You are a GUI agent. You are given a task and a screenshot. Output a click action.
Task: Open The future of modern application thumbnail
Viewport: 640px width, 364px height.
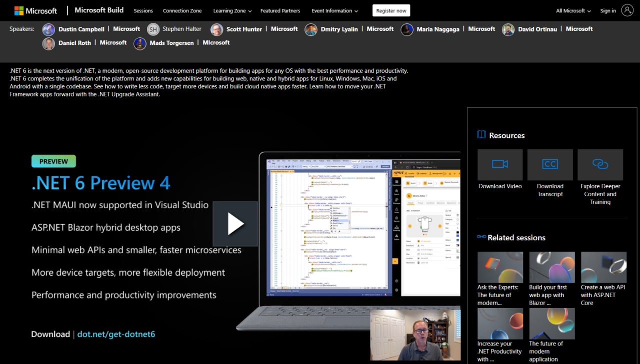click(552, 324)
